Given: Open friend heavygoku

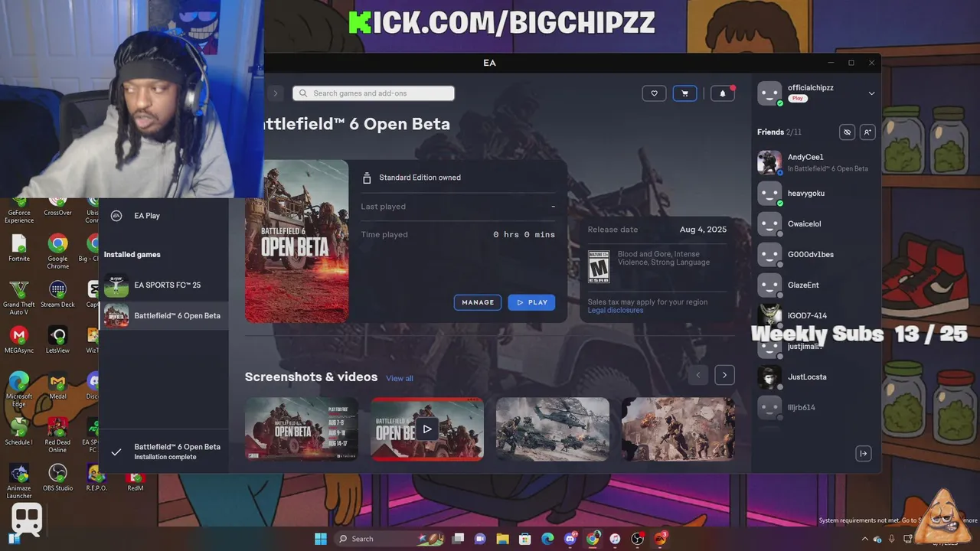Looking at the screenshot, I should pyautogui.click(x=815, y=193).
